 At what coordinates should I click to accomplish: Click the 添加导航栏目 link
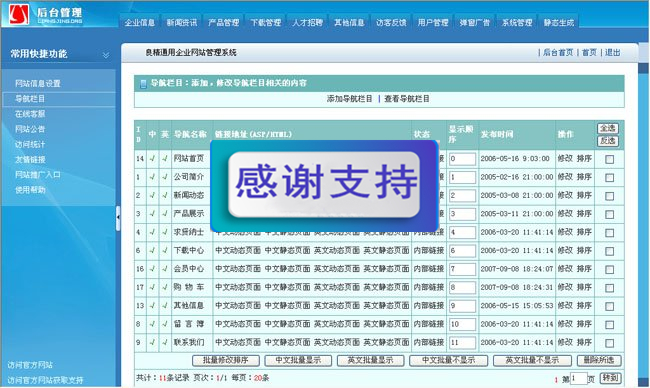(349, 99)
